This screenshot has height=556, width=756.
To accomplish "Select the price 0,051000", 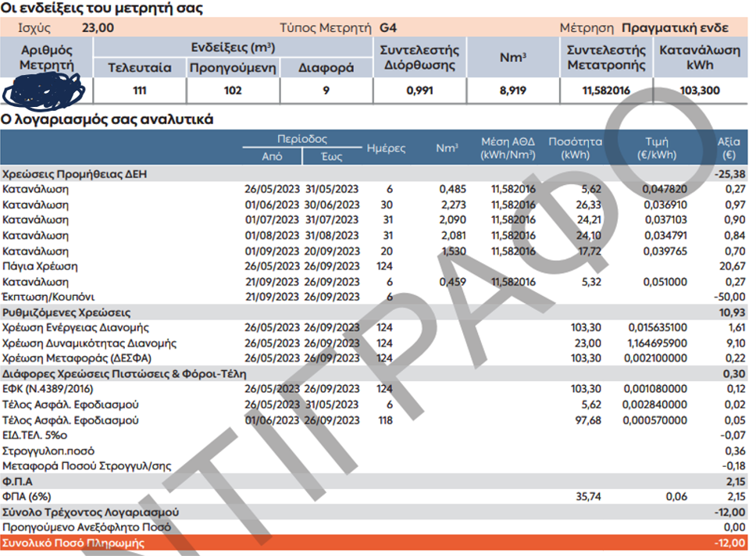I will (x=665, y=282).
